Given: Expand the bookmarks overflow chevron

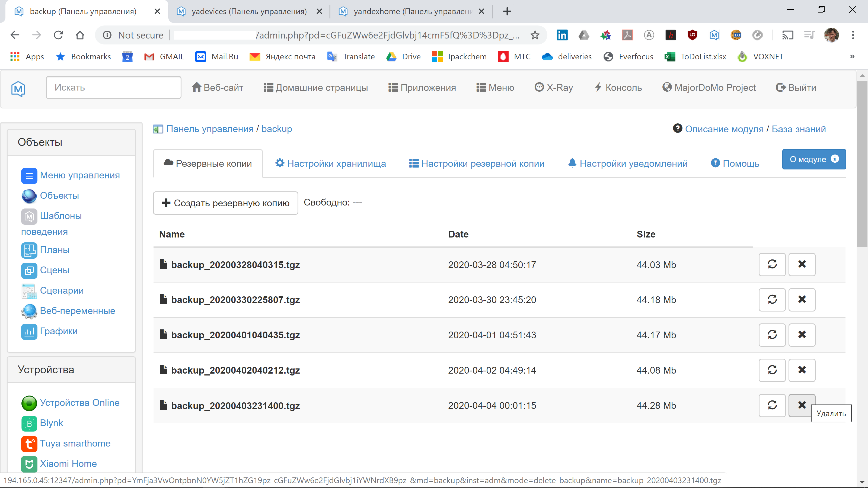Looking at the screenshot, I should coord(852,56).
